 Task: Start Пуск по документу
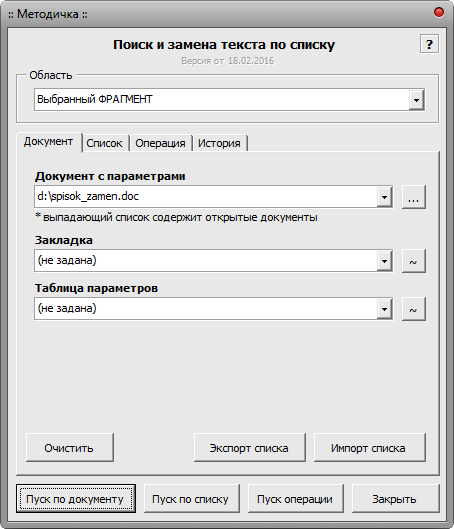click(x=76, y=499)
